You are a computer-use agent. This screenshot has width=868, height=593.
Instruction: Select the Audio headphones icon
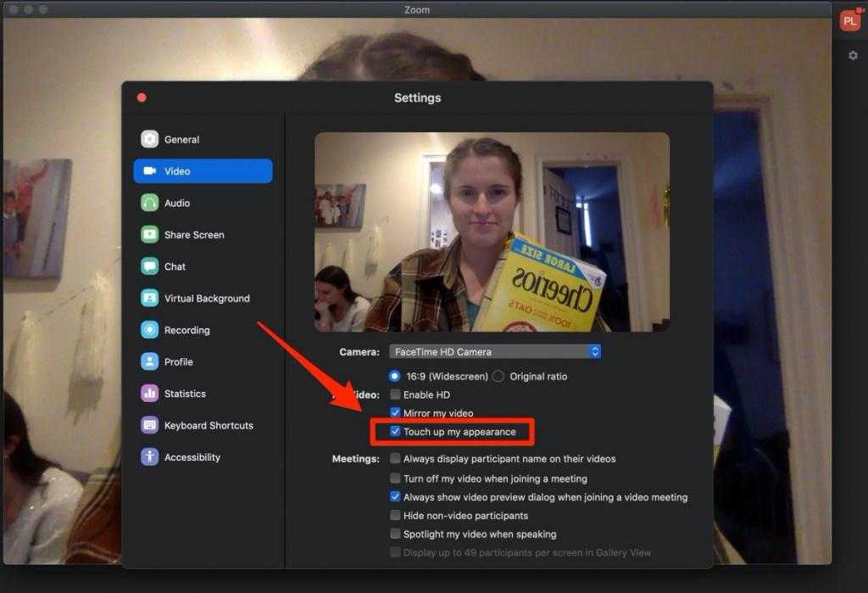click(150, 203)
